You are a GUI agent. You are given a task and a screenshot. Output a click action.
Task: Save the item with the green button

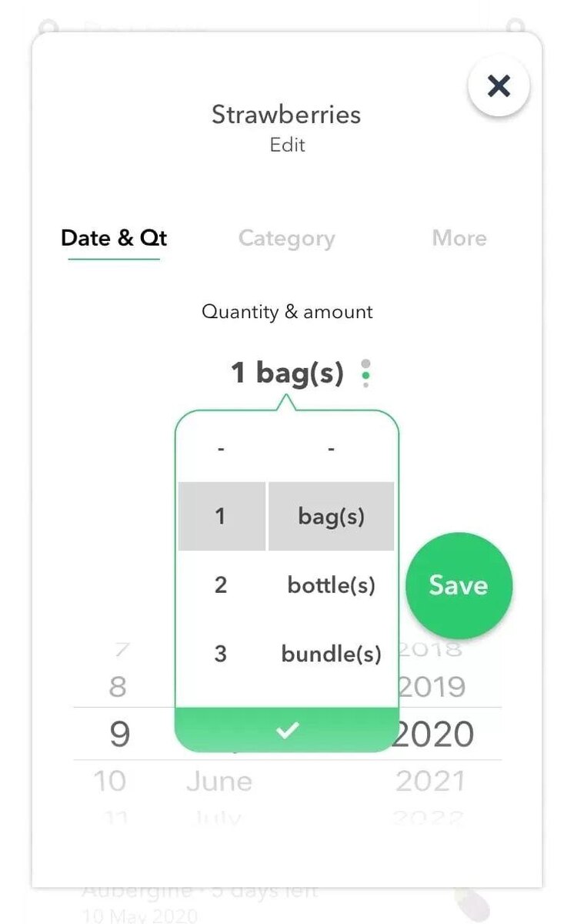pyautogui.click(x=459, y=585)
